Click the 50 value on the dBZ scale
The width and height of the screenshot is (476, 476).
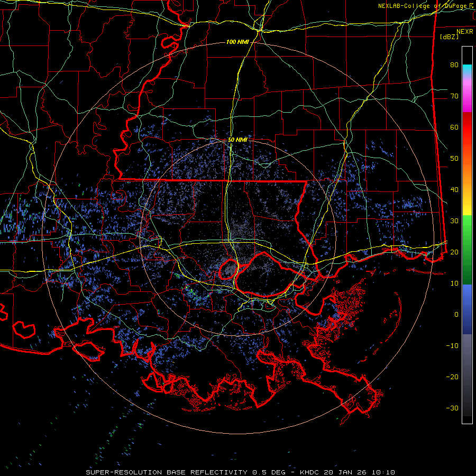coord(454,159)
